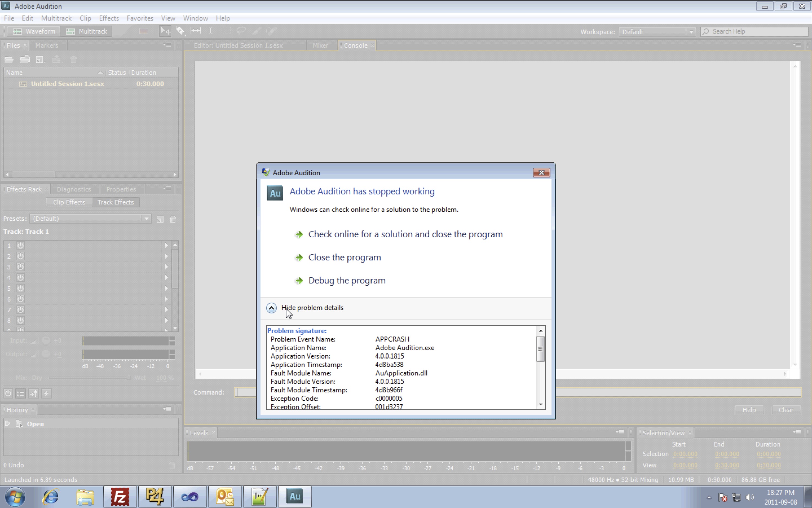This screenshot has height=508, width=812.
Task: Switch to the Diagnostics tab
Action: [74, 189]
